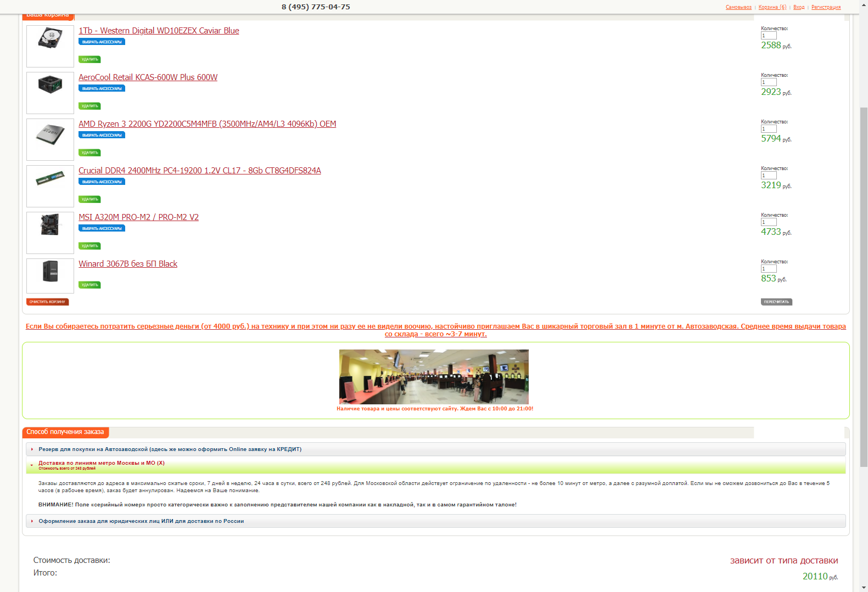This screenshot has width=868, height=592.
Task: Choose accessories for the AMD Ryzen processor
Action: pos(102,135)
